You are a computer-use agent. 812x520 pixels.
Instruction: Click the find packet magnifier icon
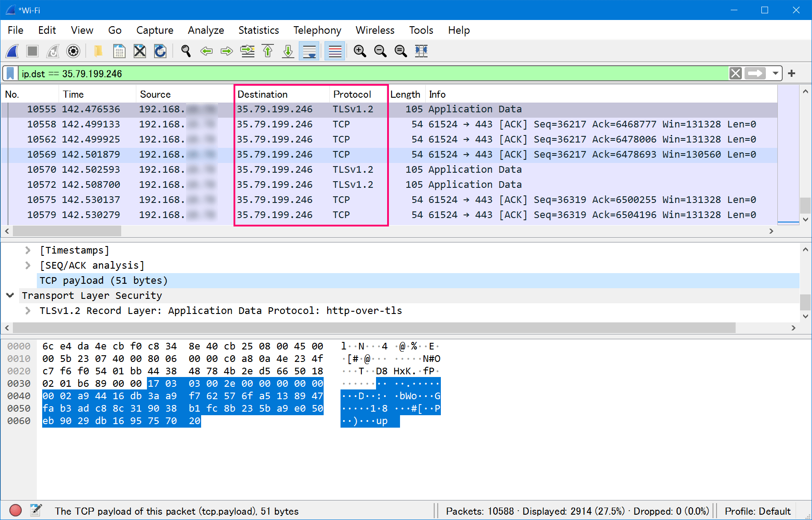pyautogui.click(x=186, y=51)
